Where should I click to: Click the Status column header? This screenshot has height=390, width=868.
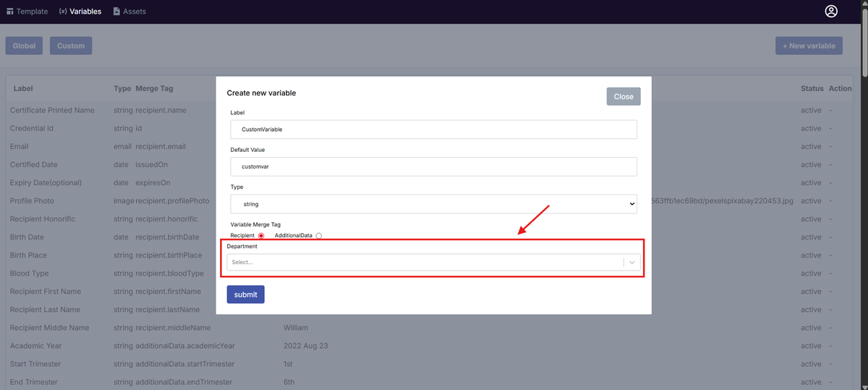(x=812, y=88)
